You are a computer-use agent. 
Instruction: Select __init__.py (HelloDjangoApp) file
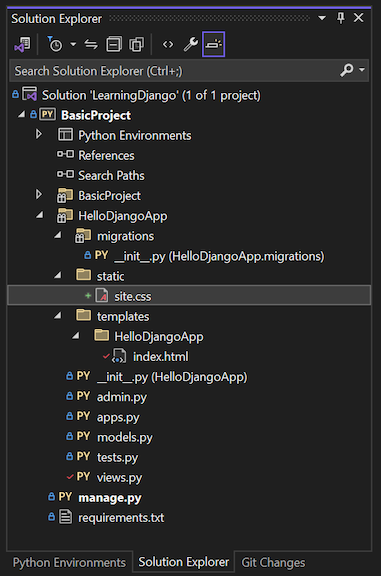[x=172, y=377]
